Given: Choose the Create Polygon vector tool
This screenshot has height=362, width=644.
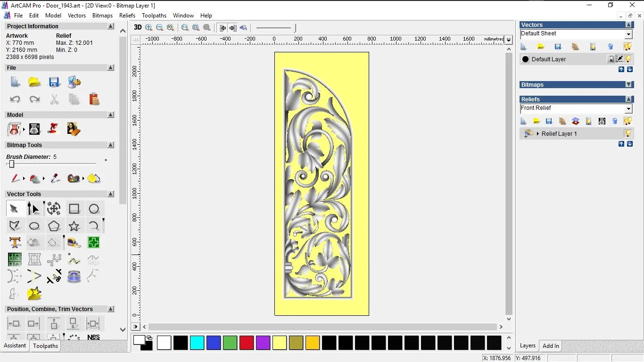Looking at the screenshot, I should (x=54, y=226).
